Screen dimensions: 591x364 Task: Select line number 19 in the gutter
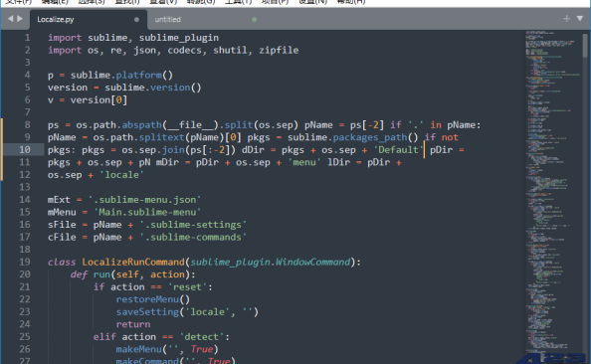[x=25, y=262]
